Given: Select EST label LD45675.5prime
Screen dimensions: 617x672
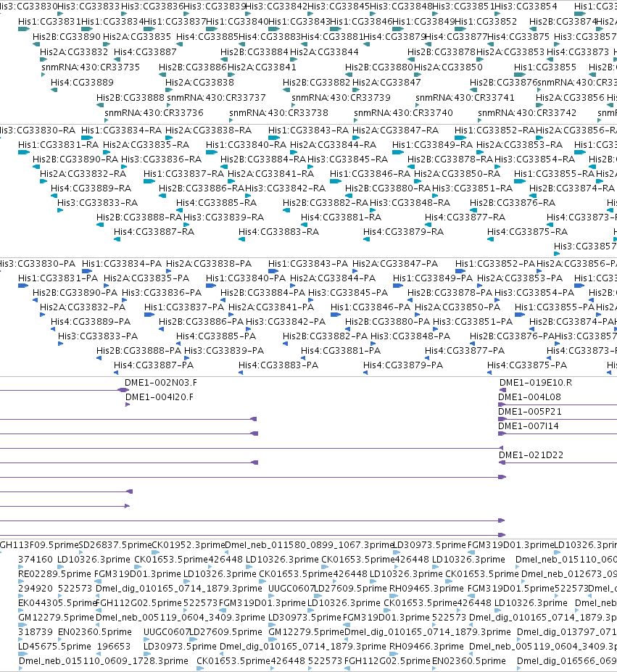Looking at the screenshot, I should tap(55, 647).
